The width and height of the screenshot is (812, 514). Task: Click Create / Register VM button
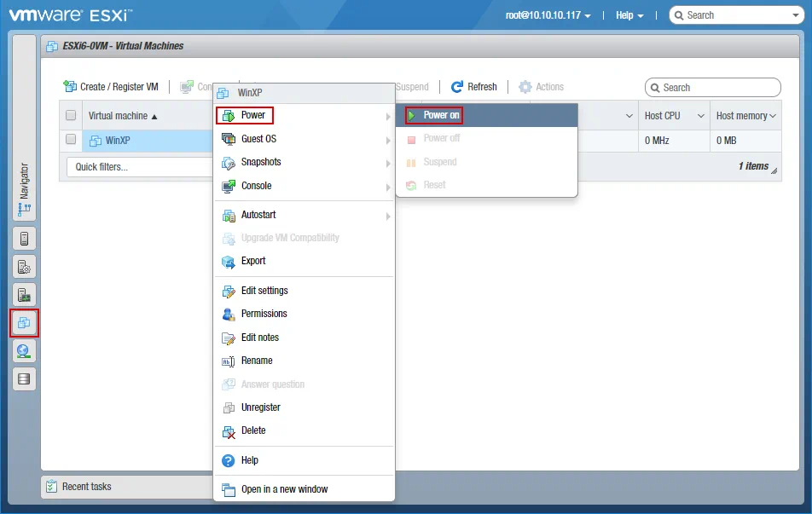(112, 87)
